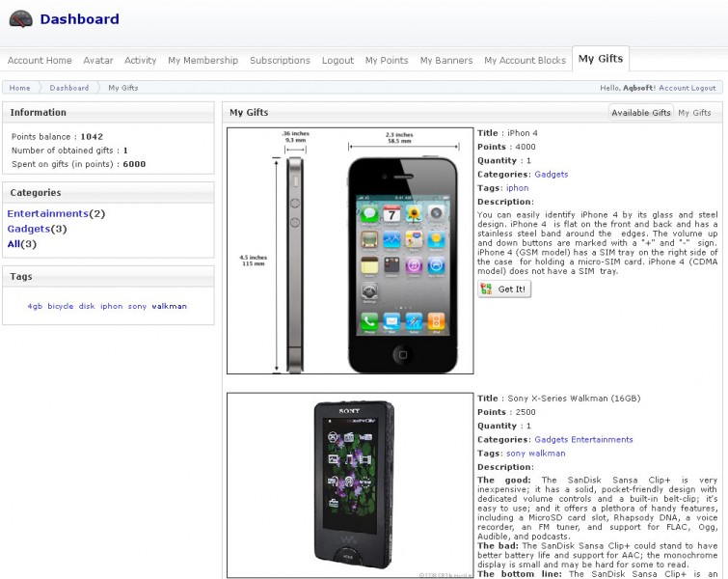Click the Points balance value 1042
This screenshot has height=579, width=728.
(92, 137)
